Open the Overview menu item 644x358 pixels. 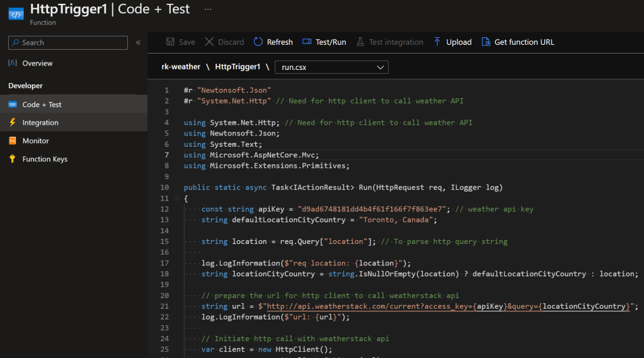[37, 64]
